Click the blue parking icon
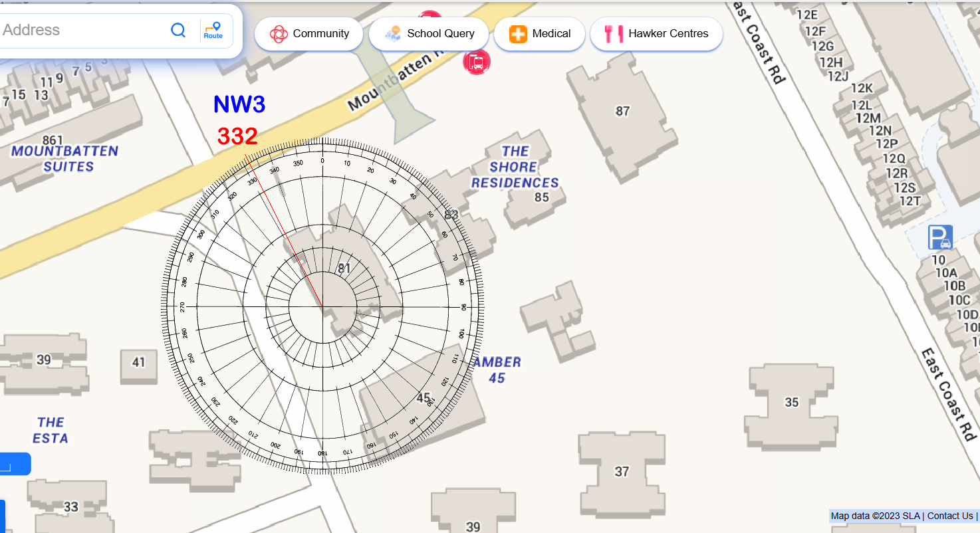 (x=940, y=237)
